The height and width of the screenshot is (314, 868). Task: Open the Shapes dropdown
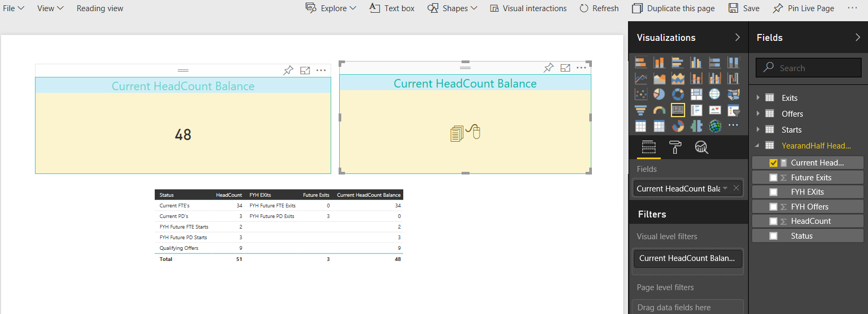(x=453, y=8)
